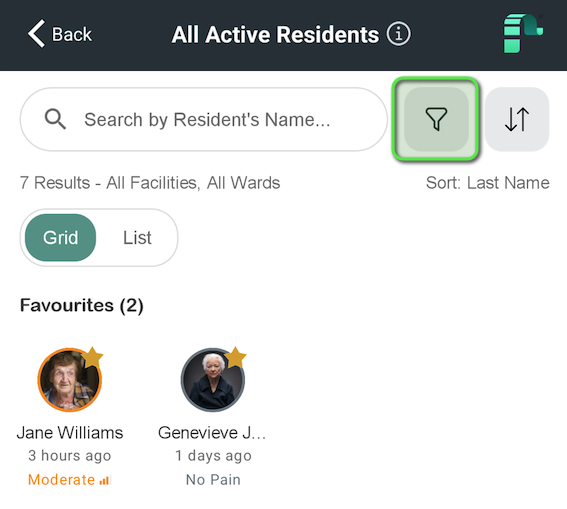Click the Moderate pain level indicator
Viewport: 567px width, 509px height.
[69, 480]
